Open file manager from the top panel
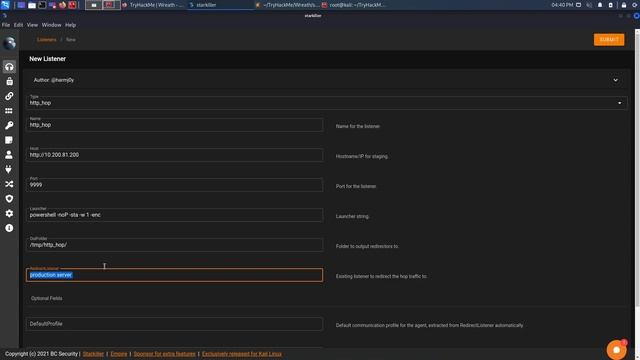Image resolution: width=640 pixels, height=360 pixels. pyautogui.click(x=31, y=5)
